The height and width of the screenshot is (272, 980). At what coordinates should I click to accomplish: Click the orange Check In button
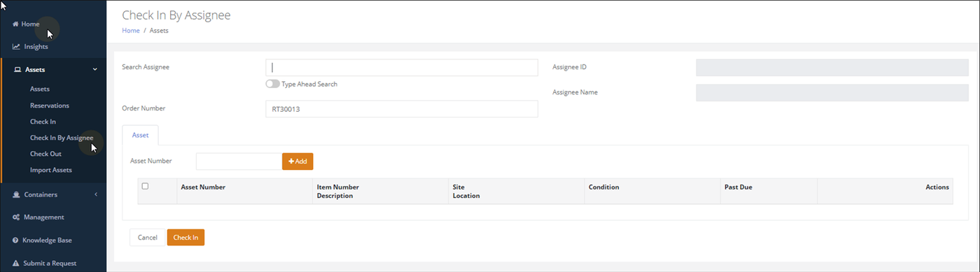click(x=185, y=238)
